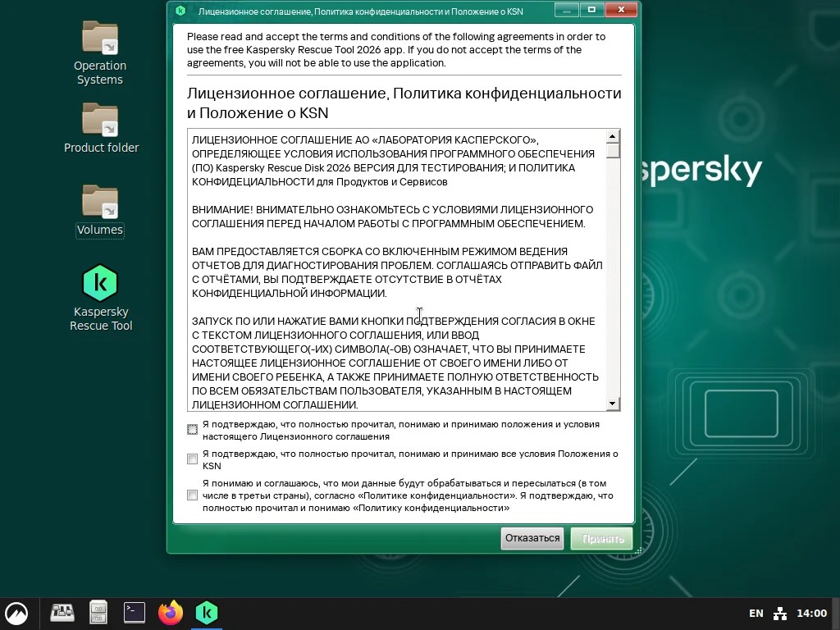This screenshot has height=630, width=840.
Task: Minimize the license agreement dialog
Action: (566, 10)
